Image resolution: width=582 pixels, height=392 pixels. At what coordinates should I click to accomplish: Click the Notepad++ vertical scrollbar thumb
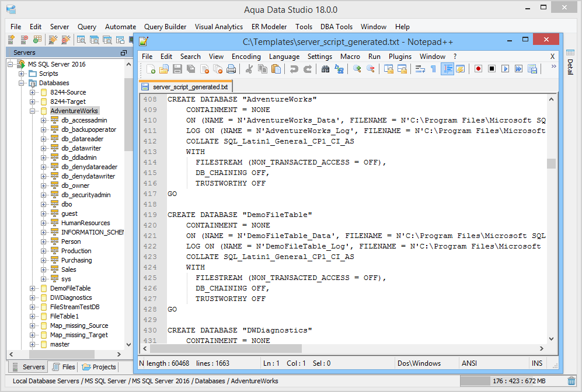coord(551,163)
